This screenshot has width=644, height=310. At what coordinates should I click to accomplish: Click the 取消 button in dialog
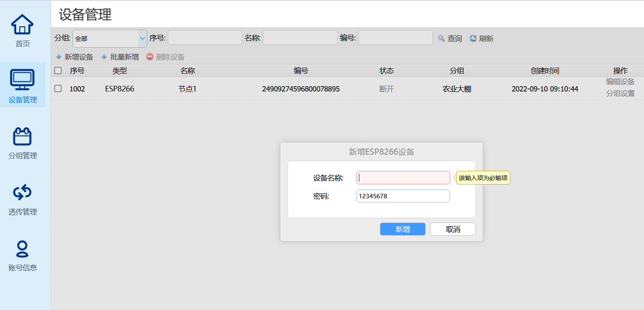pyautogui.click(x=453, y=229)
